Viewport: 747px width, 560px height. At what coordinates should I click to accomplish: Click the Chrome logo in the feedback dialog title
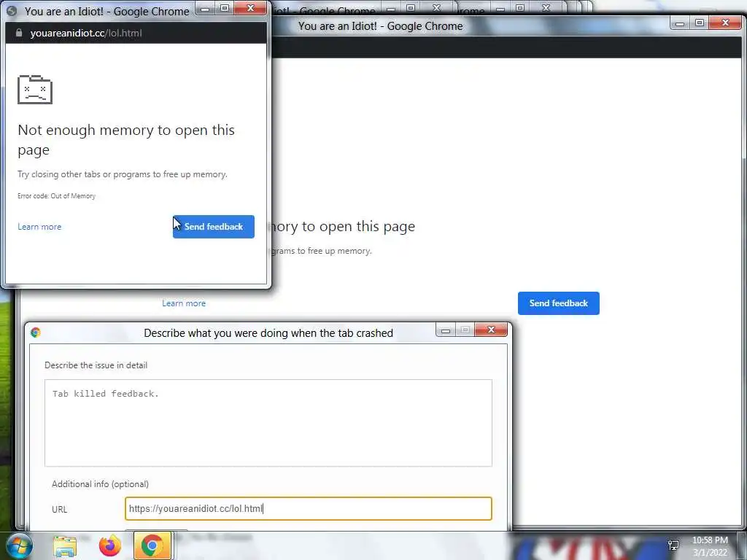pos(36,332)
